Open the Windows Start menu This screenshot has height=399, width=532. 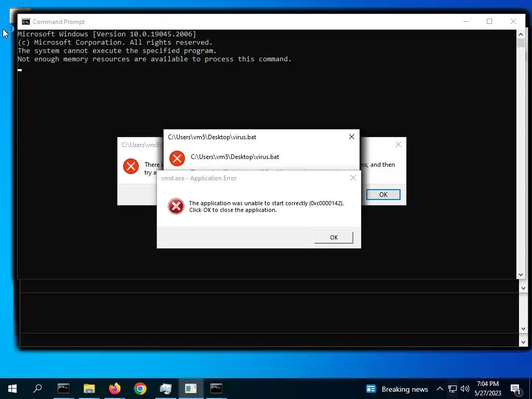[12, 389]
